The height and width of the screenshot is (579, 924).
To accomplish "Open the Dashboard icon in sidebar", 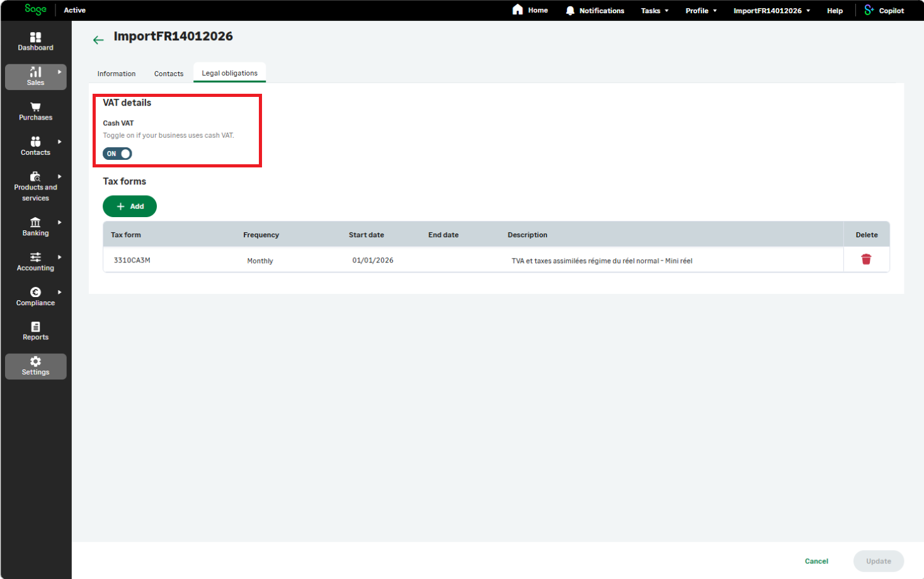I will [x=35, y=37].
